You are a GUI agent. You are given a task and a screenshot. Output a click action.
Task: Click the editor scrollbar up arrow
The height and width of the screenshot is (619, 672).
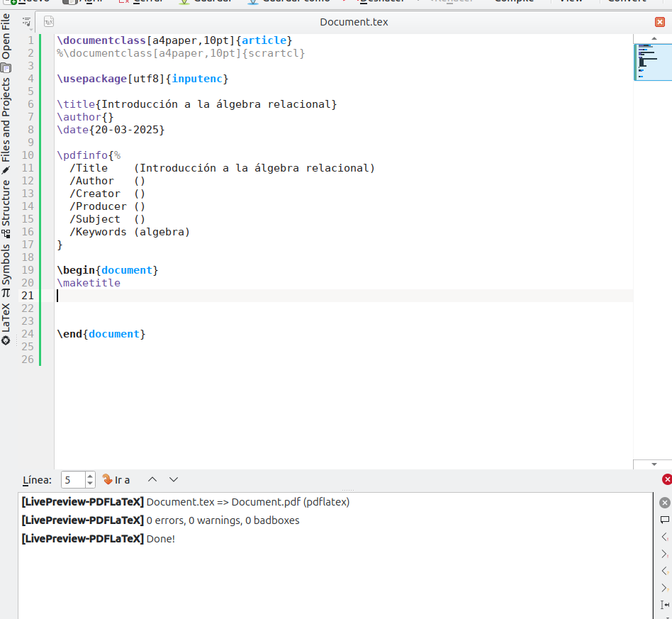(654, 38)
